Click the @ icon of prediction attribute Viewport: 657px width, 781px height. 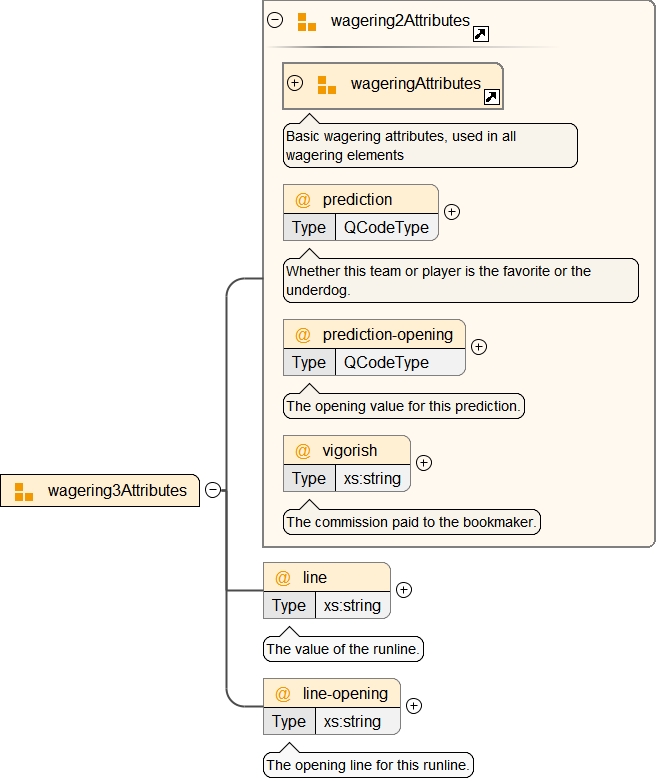[x=303, y=199]
